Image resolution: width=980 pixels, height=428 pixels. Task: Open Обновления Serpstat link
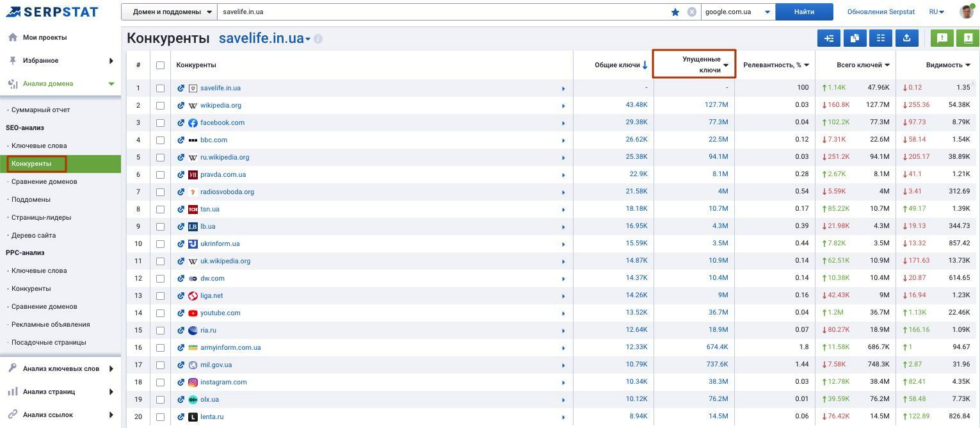point(881,12)
